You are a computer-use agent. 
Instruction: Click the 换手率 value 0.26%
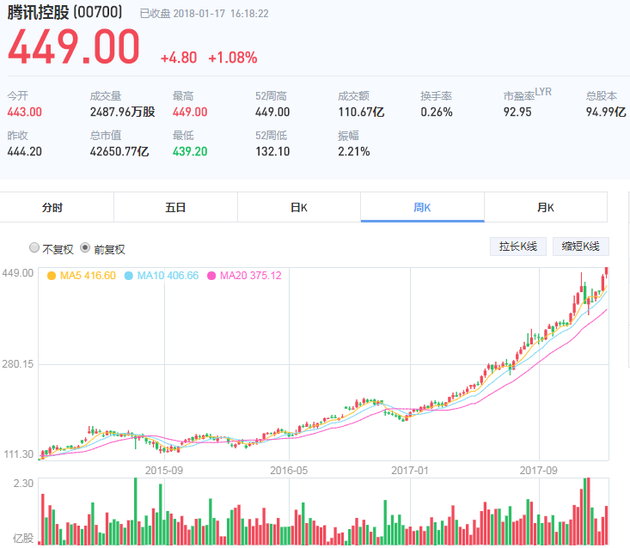pyautogui.click(x=437, y=112)
